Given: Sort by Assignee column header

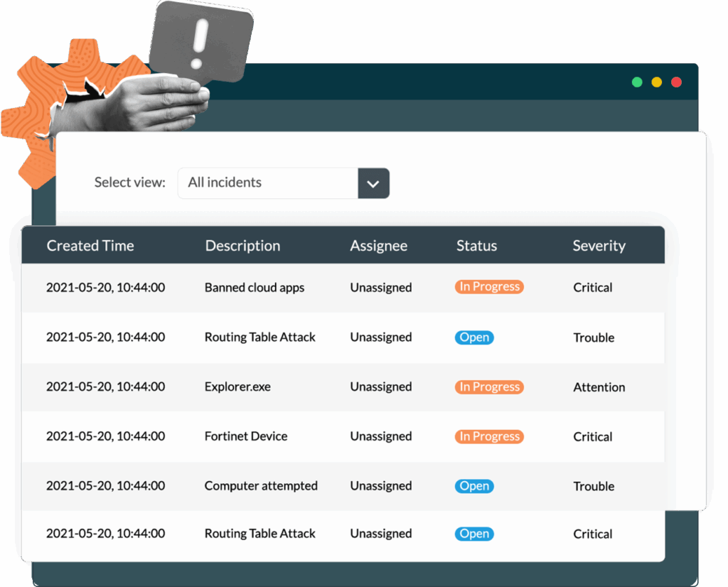Looking at the screenshot, I should point(378,245).
